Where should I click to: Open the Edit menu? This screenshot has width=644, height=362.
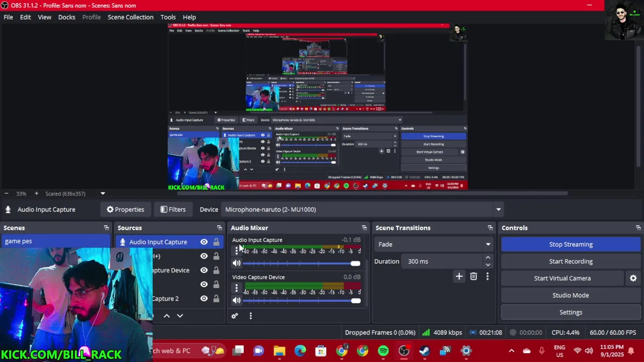tap(25, 17)
